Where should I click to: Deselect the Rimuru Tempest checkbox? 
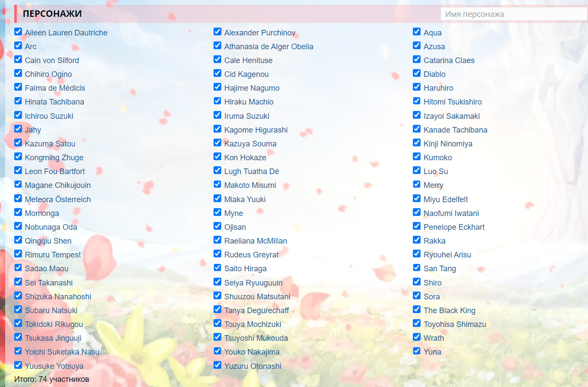18,254
